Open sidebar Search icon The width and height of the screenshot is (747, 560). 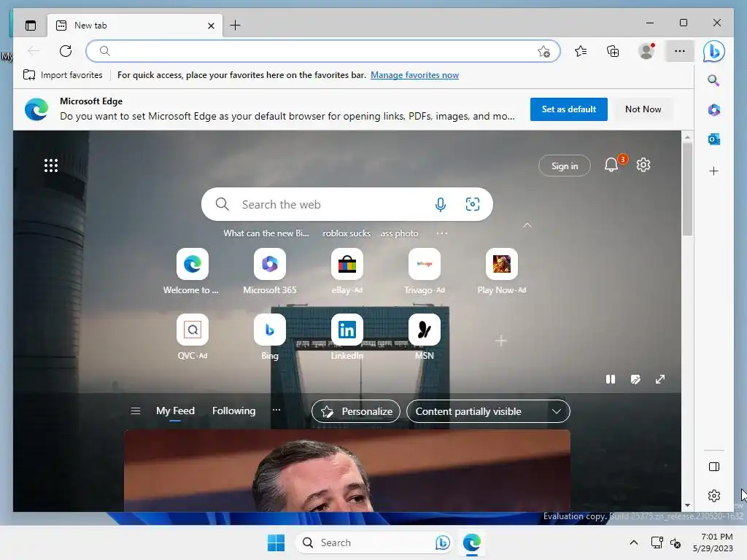coord(713,80)
